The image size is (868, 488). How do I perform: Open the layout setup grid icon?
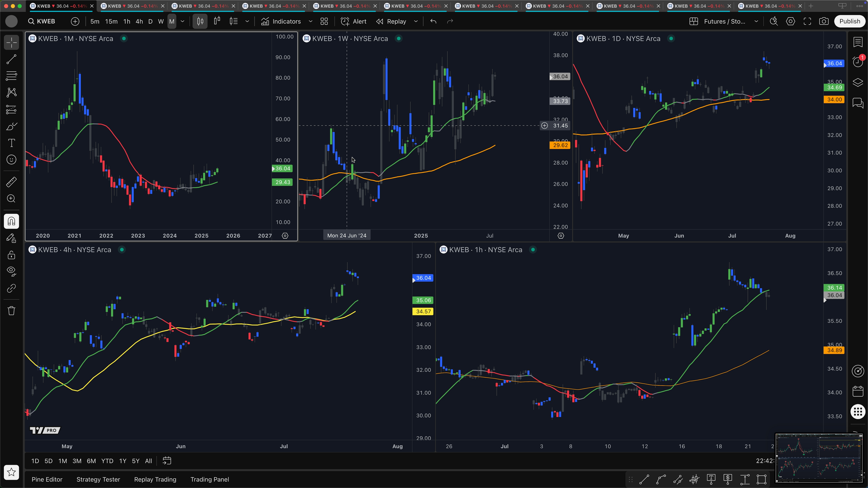(x=693, y=21)
